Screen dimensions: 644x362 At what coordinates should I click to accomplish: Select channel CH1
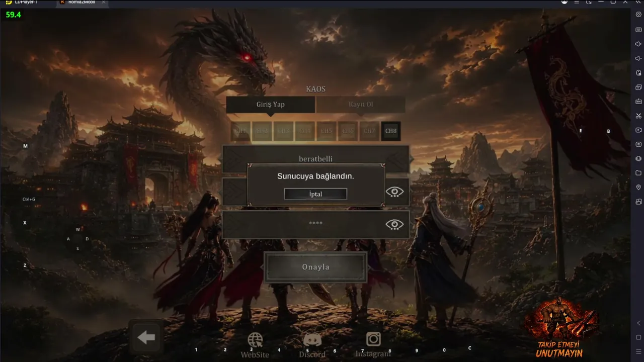pos(242,131)
